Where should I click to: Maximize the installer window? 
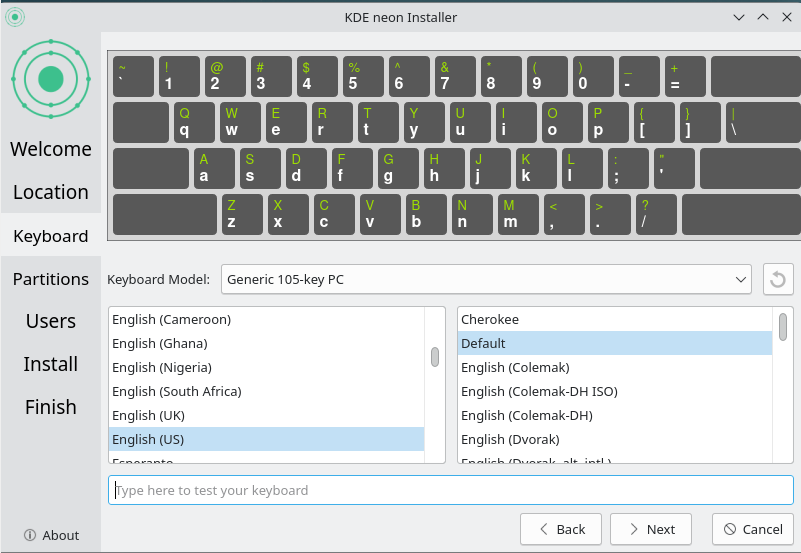point(763,17)
